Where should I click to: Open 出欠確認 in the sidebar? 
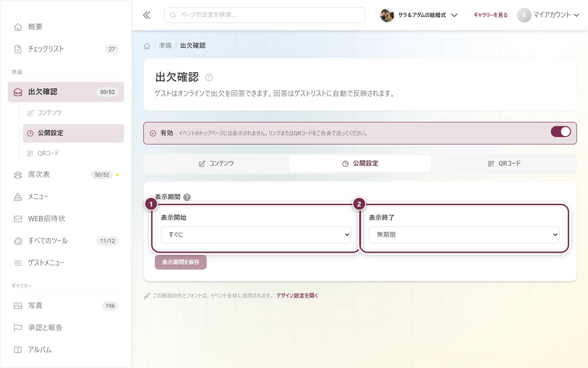[x=66, y=92]
